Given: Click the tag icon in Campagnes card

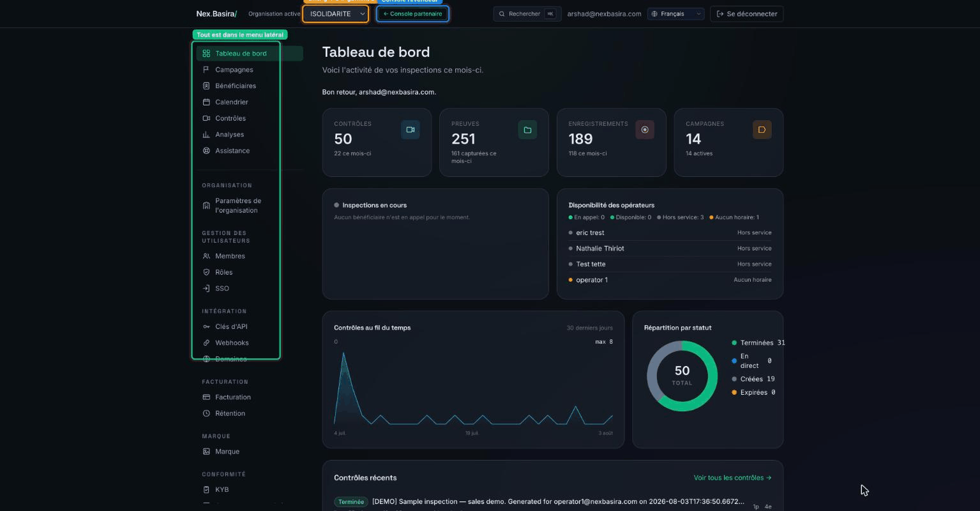Looking at the screenshot, I should (x=762, y=130).
